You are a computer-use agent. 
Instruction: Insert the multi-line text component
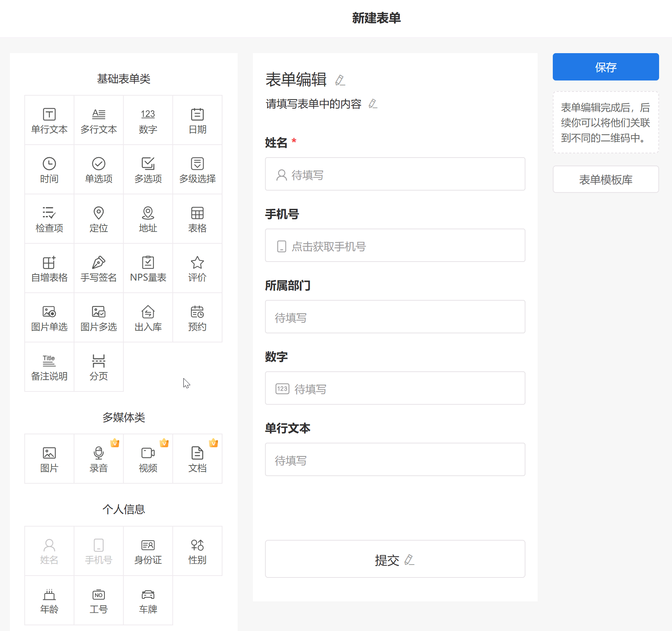(x=99, y=120)
